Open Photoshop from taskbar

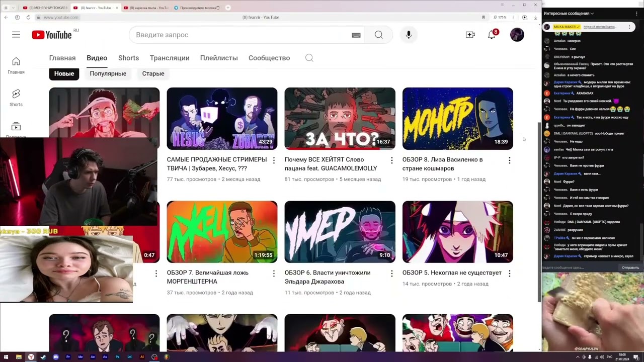point(117,357)
